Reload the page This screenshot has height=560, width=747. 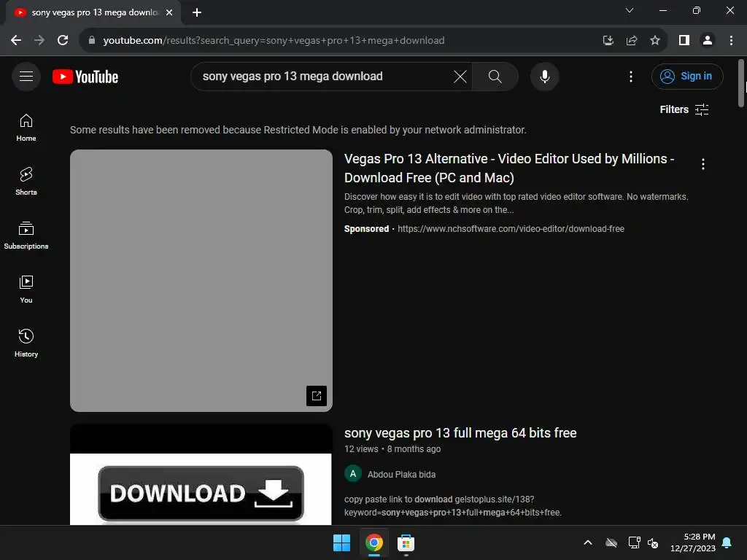[x=63, y=41]
